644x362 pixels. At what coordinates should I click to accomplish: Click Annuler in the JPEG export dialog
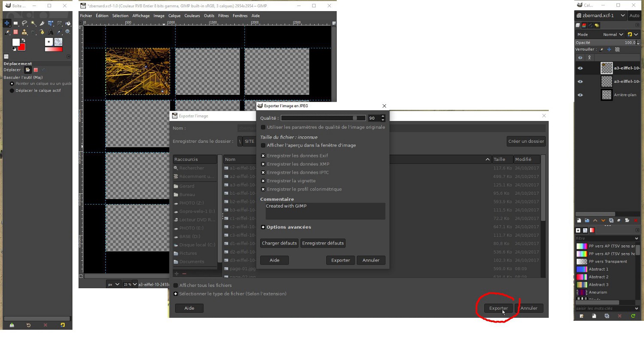[371, 260]
